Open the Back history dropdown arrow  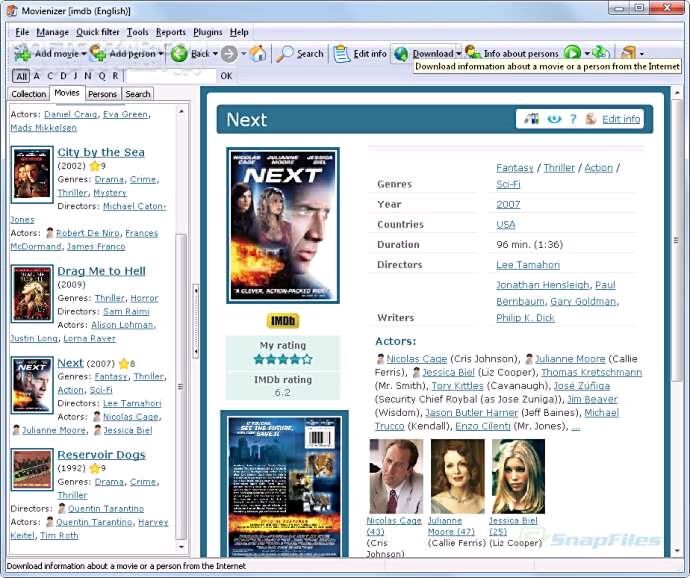coord(215,54)
